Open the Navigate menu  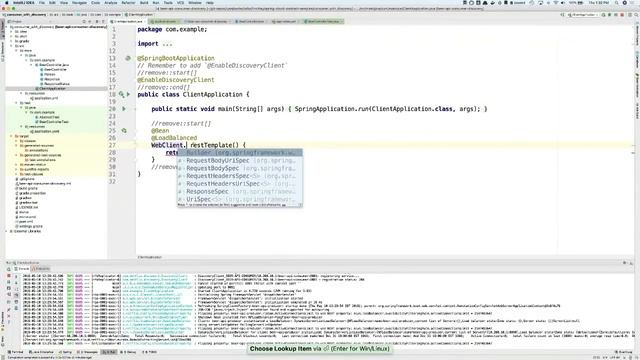pyautogui.click(x=79, y=2)
